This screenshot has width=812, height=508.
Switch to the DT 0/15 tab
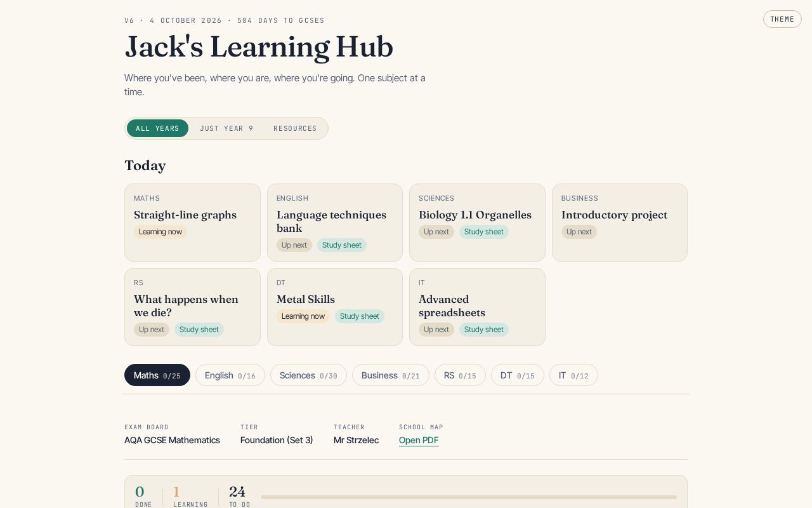(x=518, y=375)
